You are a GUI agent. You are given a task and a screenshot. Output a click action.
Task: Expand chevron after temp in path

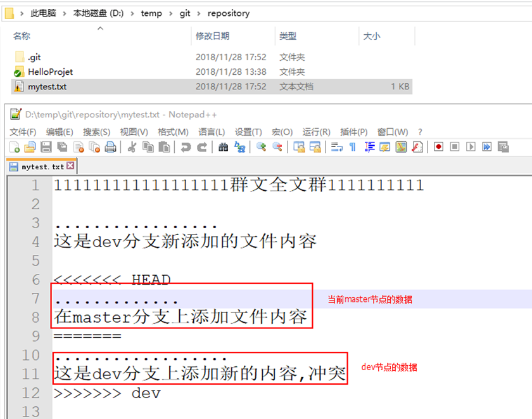pos(170,13)
